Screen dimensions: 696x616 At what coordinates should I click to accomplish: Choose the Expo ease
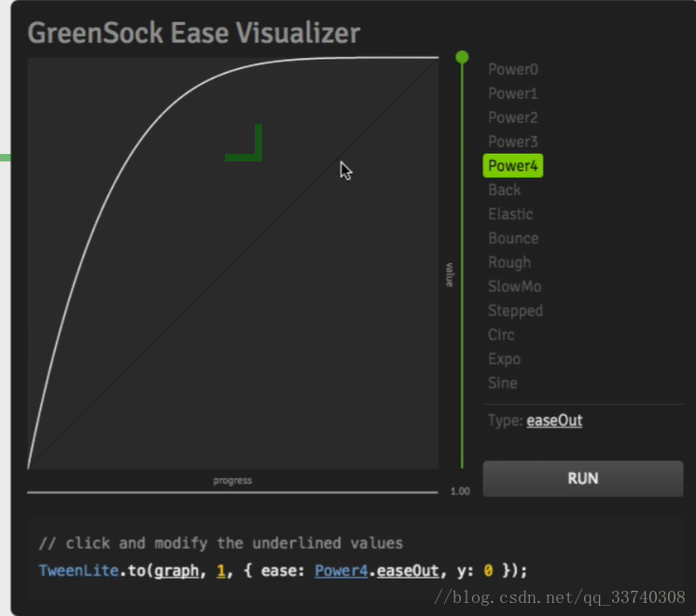click(x=504, y=358)
